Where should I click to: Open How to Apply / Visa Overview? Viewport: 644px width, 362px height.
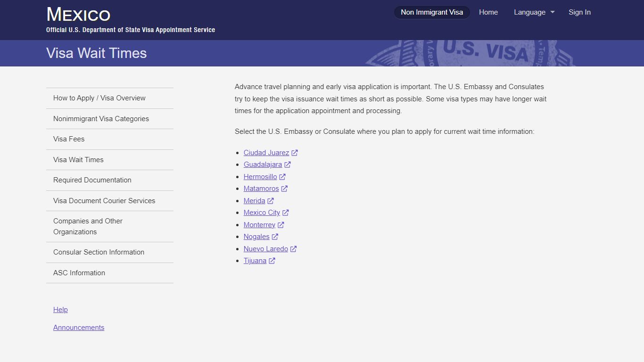point(110,98)
